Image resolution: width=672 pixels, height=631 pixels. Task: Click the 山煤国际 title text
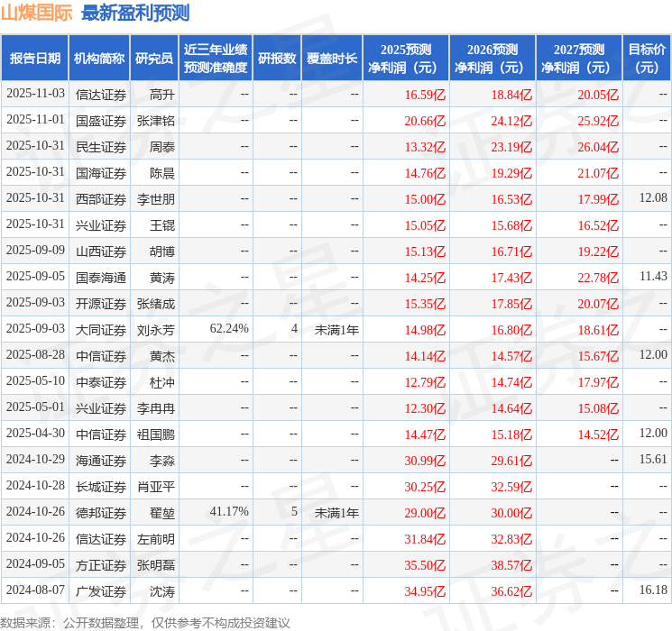[x=36, y=13]
